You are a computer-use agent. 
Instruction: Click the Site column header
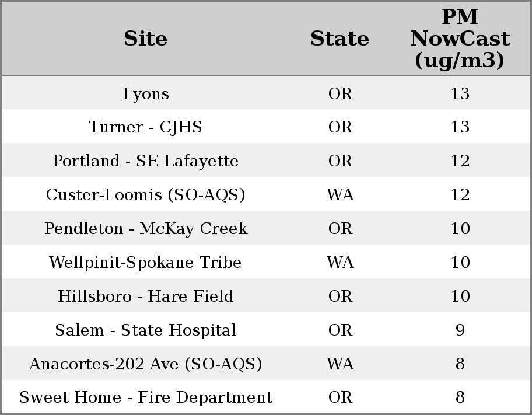pos(145,39)
